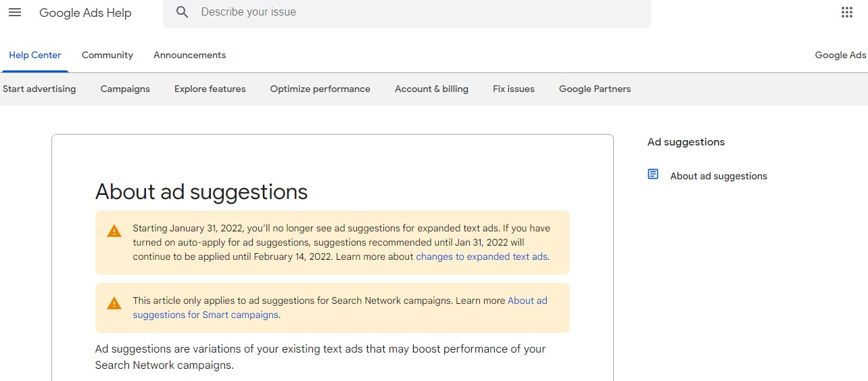Select the Fix issues menu item
This screenshot has height=381, width=868.
513,89
